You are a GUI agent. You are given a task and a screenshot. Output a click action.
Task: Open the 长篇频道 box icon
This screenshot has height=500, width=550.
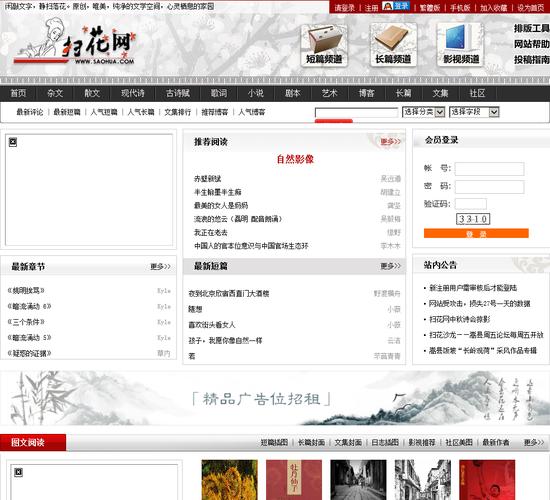pos(393,45)
